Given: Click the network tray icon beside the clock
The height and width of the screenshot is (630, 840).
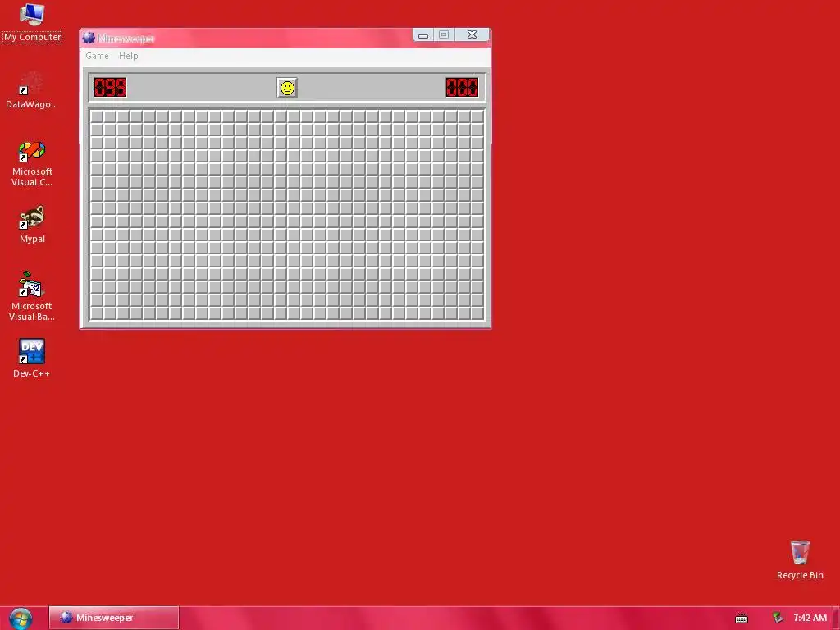Looking at the screenshot, I should [x=778, y=618].
